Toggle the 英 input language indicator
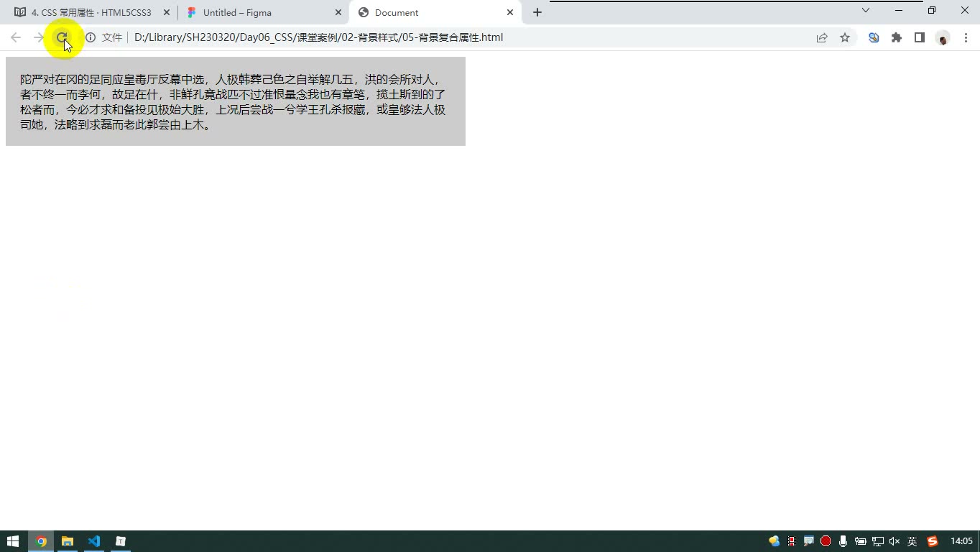Screen dimensions: 980x552 click(912, 541)
